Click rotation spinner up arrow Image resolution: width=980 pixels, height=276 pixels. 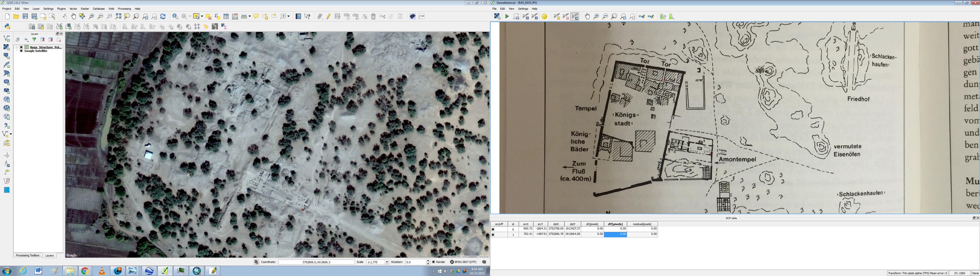click(428, 261)
